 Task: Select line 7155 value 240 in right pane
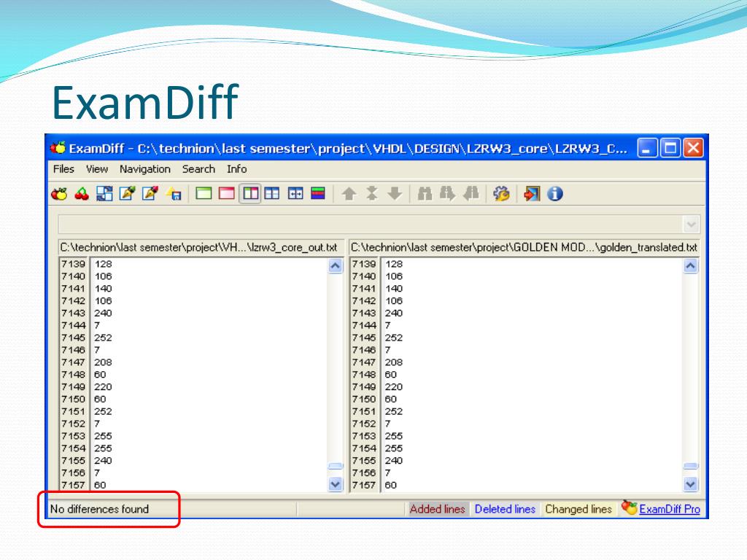(394, 461)
